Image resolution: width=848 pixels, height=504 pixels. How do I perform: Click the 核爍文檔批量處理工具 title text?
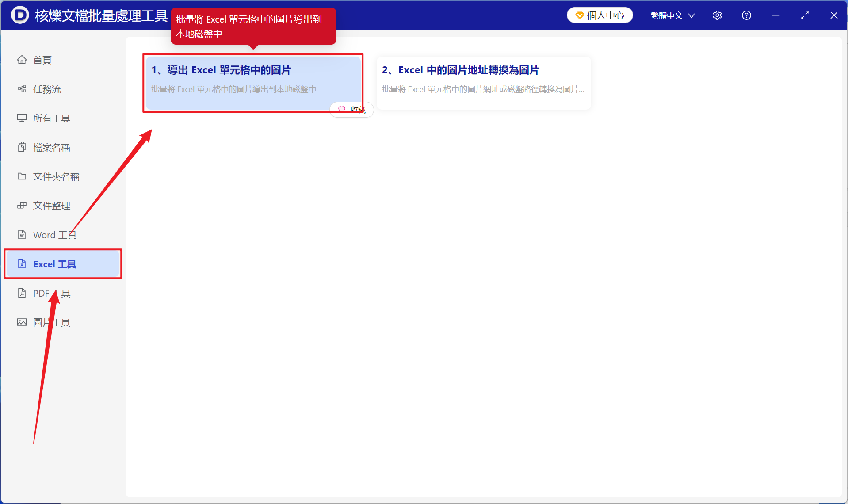pos(101,16)
